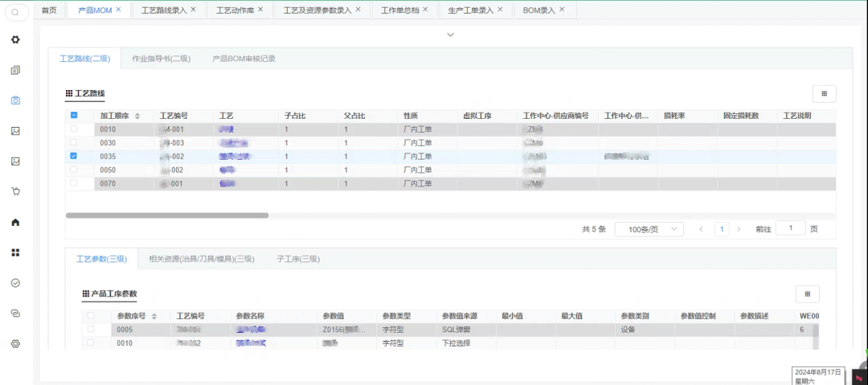Screen dimensions: 868x385
Task: Open the outlined settings gear in the sidebar
Action: [15, 343]
